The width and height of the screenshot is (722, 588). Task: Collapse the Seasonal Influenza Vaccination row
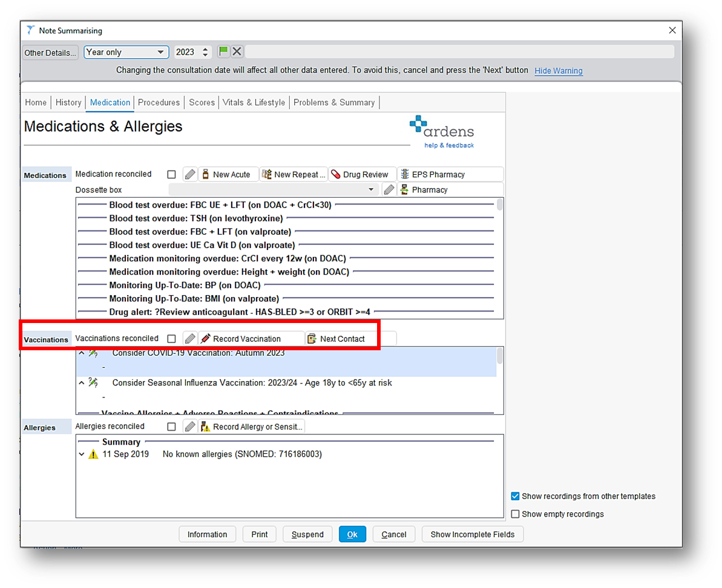82,382
